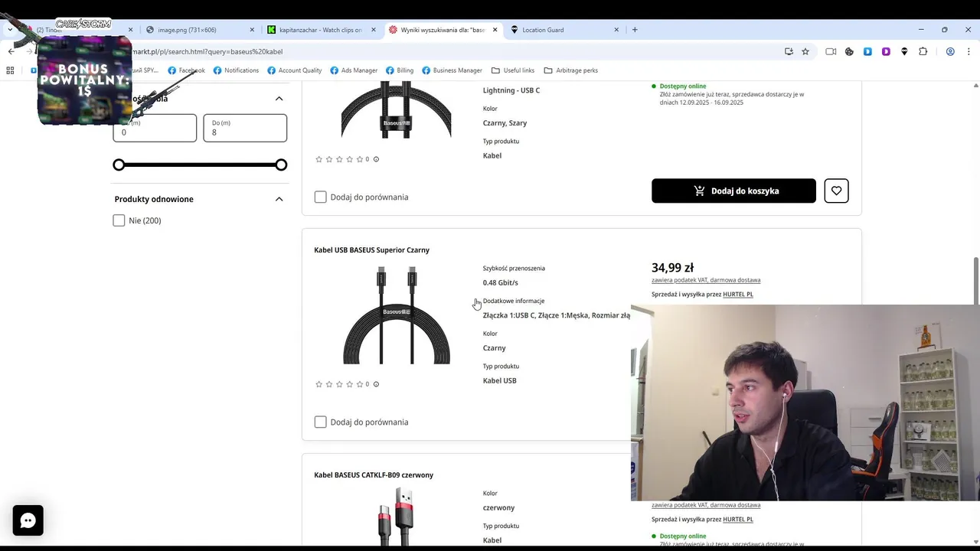Tick the Nie (200) checkbox

coord(119,220)
